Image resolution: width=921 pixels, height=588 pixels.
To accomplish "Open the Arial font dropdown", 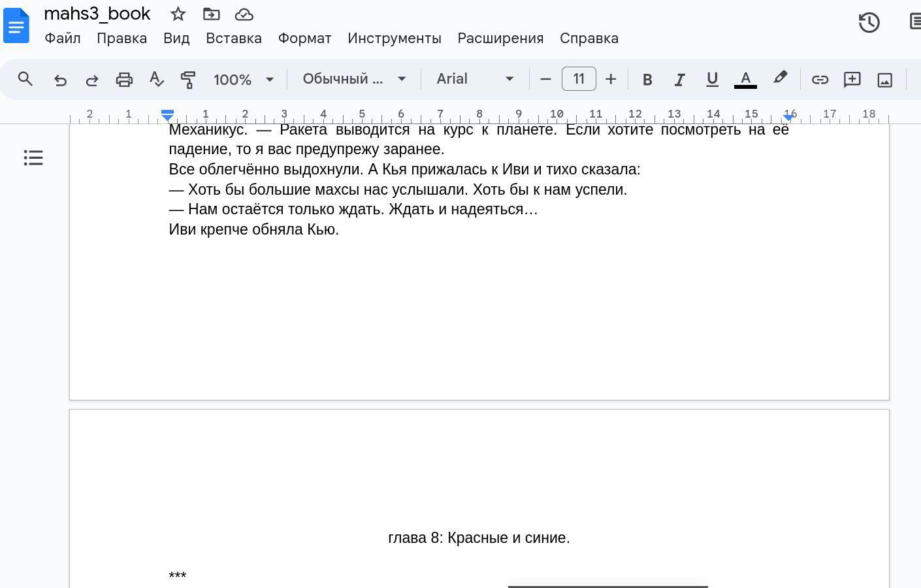I will 475,79.
